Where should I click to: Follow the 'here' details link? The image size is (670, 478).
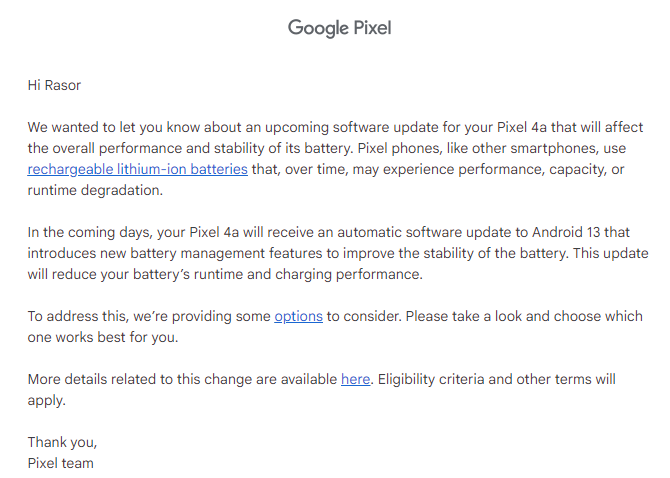pos(356,379)
